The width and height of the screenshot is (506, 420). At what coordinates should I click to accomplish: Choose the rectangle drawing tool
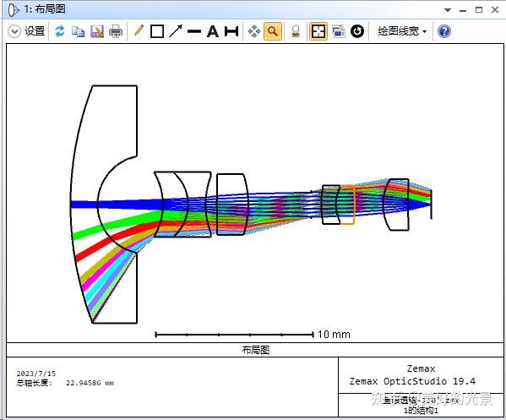coord(157,31)
